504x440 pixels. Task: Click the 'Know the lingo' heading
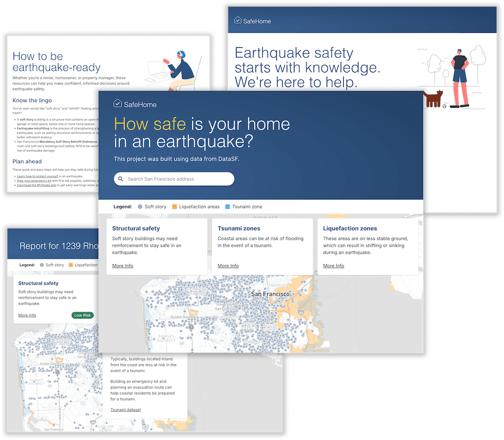point(32,101)
